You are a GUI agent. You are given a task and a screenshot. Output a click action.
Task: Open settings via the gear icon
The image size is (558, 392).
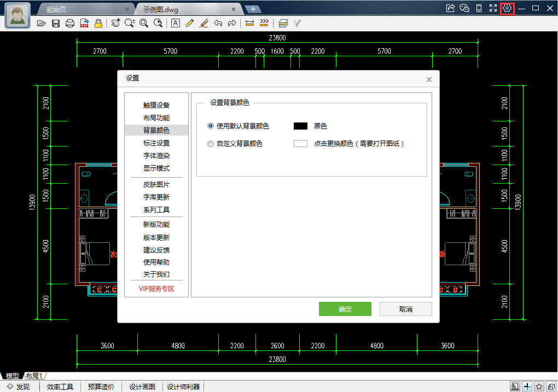[x=507, y=8]
